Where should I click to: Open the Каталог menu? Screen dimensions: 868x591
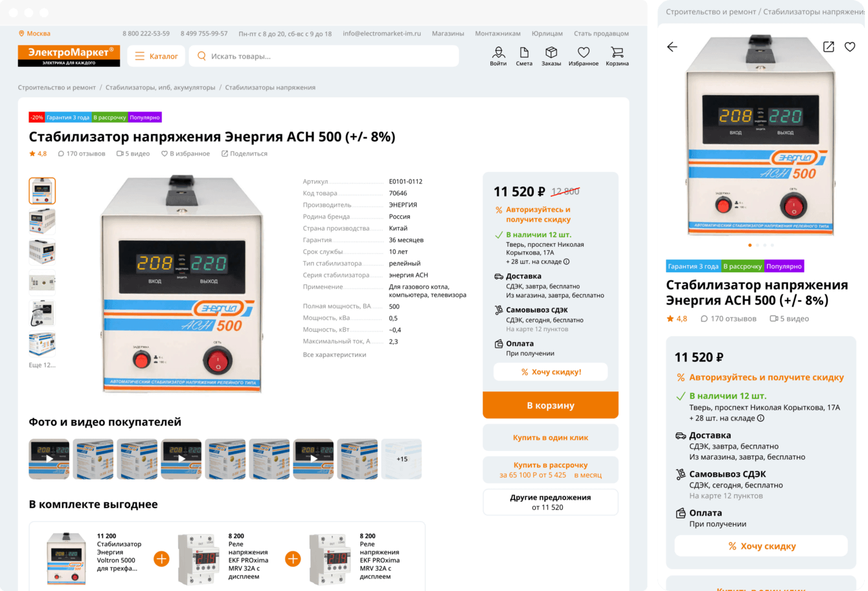(156, 56)
